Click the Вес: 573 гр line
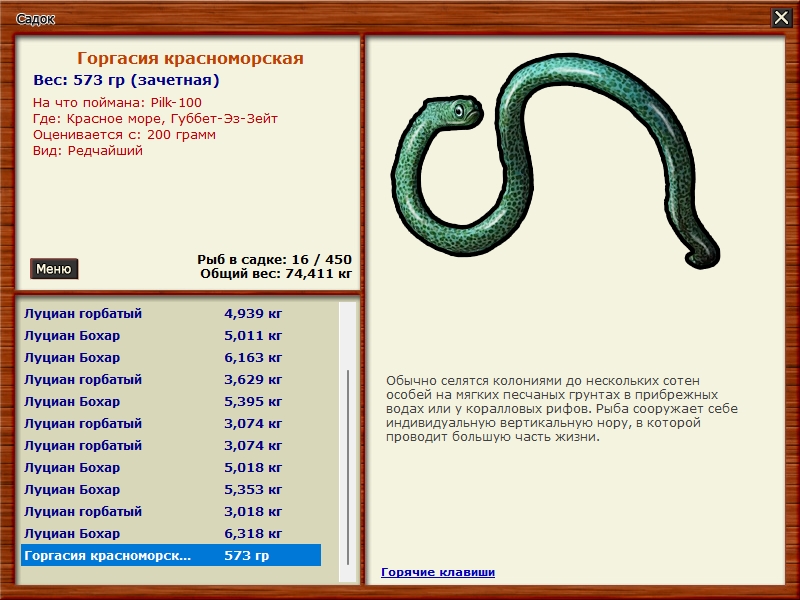The height and width of the screenshot is (600, 800). point(126,81)
